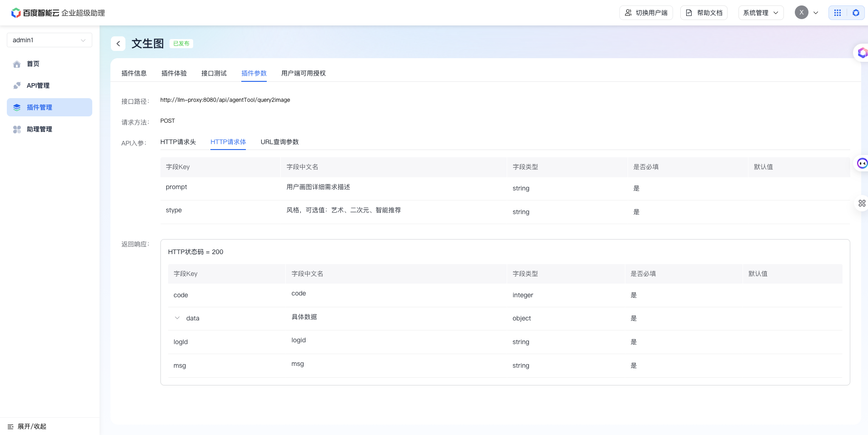Screen dimensions: 868x435
Task: Click the prompt field key cell
Action: [176, 187]
